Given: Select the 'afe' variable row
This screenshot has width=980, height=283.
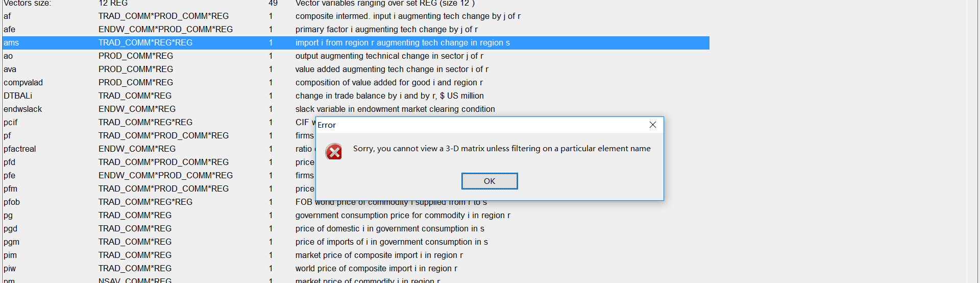Looking at the screenshot, I should tap(9, 30).
